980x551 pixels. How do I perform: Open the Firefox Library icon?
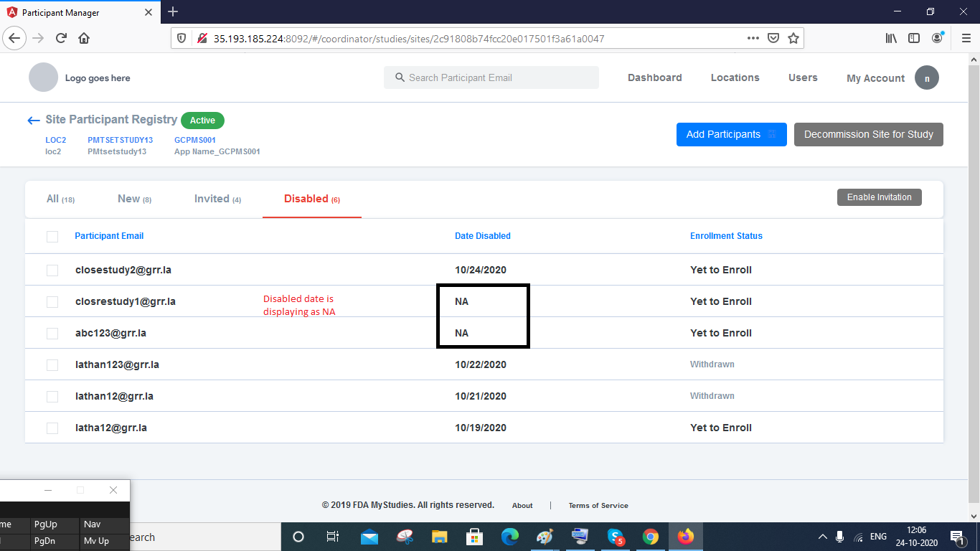point(890,38)
